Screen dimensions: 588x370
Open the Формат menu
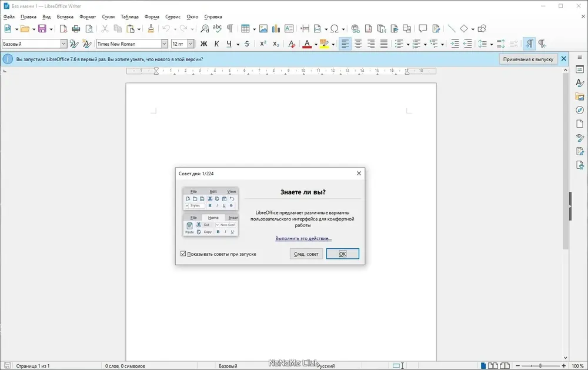click(88, 17)
